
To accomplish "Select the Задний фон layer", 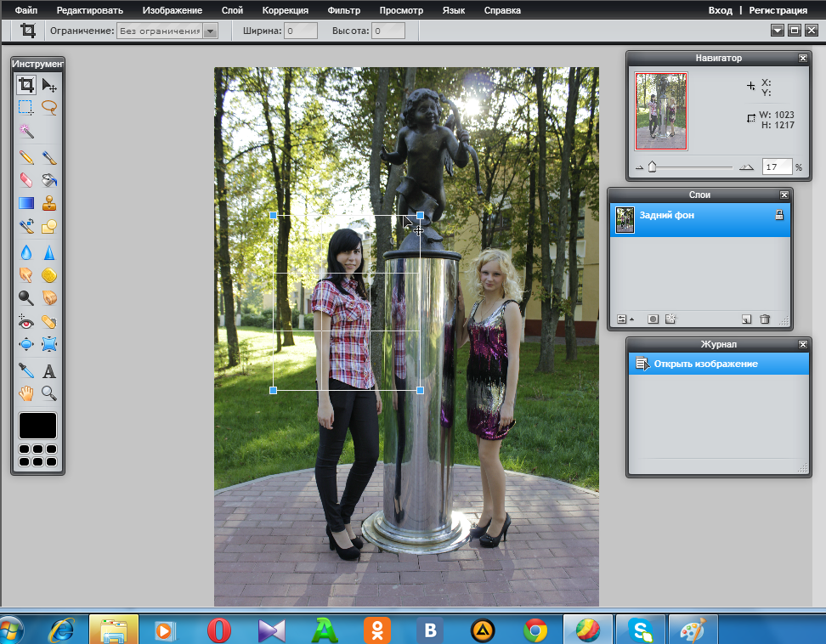I will pyautogui.click(x=700, y=220).
